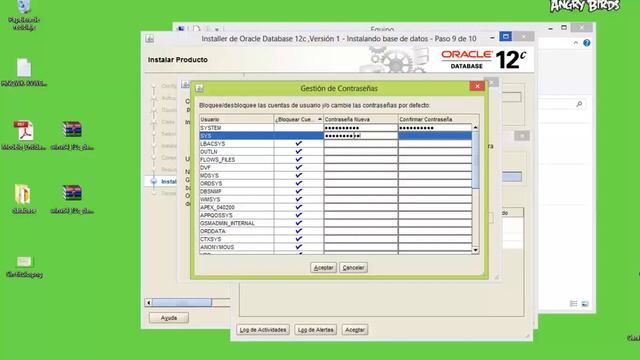Open Log de Alertas
The image size is (640, 360).
point(316,330)
